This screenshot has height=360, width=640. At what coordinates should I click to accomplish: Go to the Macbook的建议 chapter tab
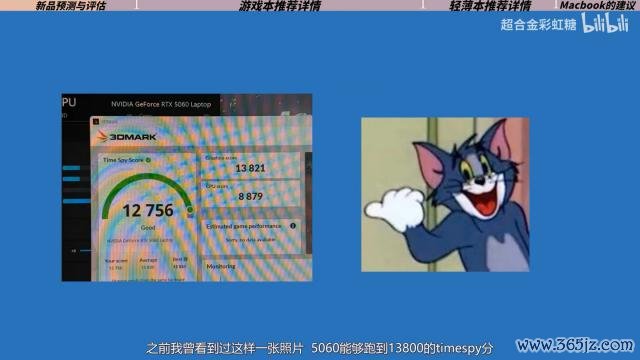click(597, 6)
